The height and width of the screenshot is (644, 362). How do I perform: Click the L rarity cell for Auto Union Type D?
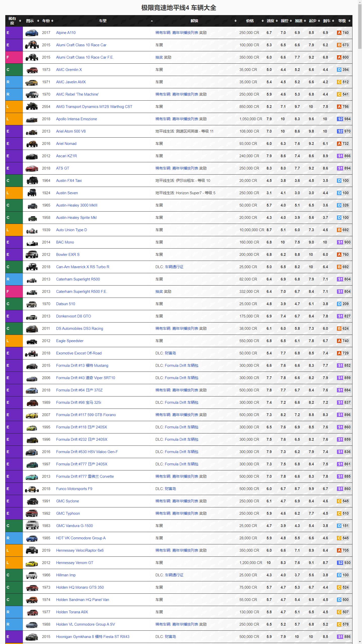14,230
